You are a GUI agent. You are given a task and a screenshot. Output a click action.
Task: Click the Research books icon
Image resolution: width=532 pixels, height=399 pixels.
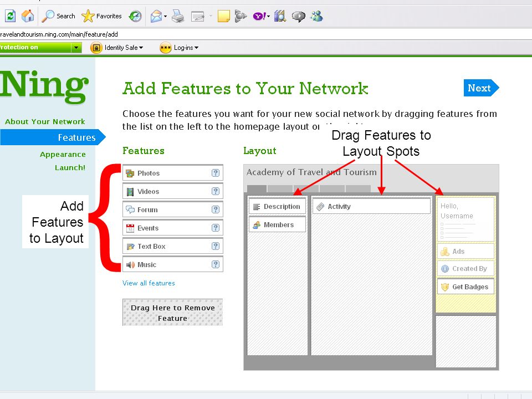tap(280, 16)
